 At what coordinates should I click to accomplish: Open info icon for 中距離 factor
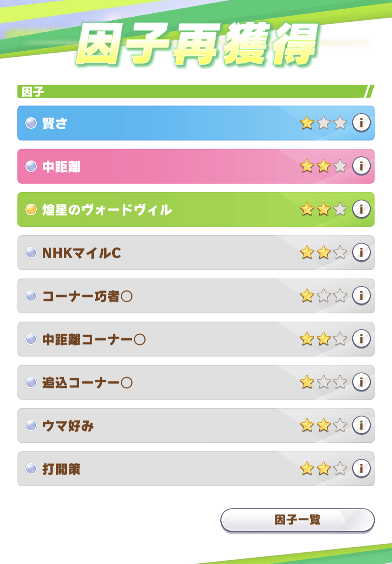click(x=361, y=166)
